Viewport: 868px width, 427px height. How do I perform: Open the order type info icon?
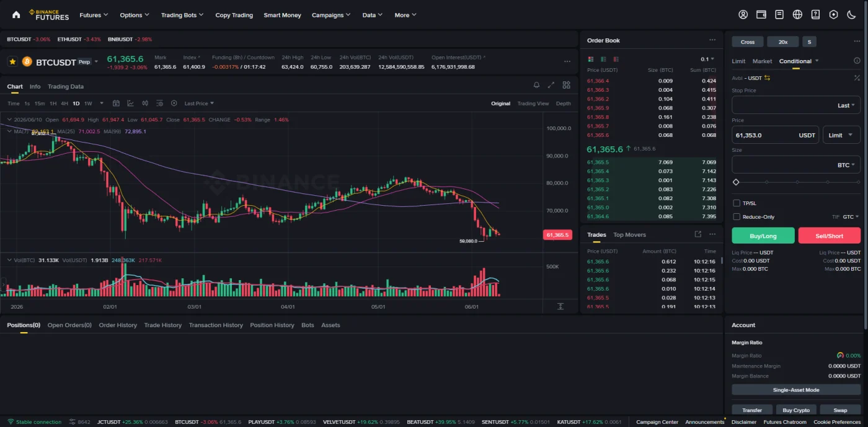(x=857, y=61)
